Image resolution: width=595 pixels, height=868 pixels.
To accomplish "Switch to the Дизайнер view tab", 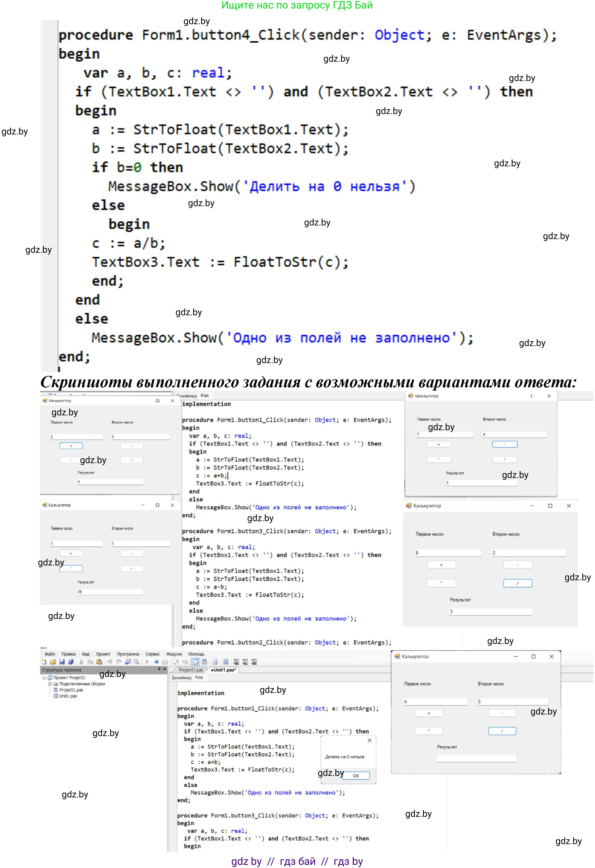I will [x=181, y=678].
